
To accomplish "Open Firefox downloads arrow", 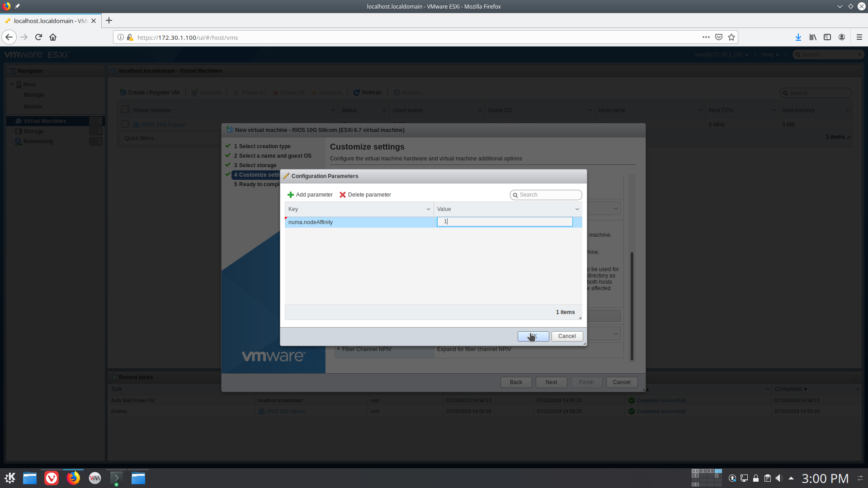I will 798,37.
